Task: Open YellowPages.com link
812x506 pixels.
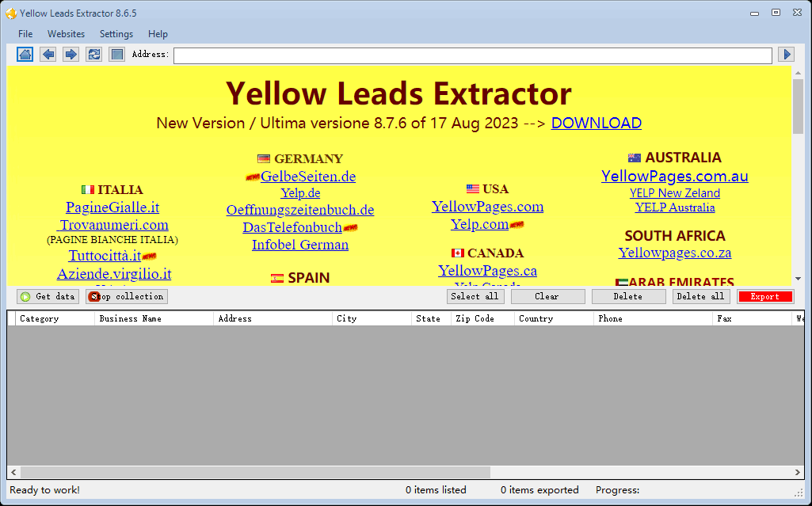Action: point(488,207)
